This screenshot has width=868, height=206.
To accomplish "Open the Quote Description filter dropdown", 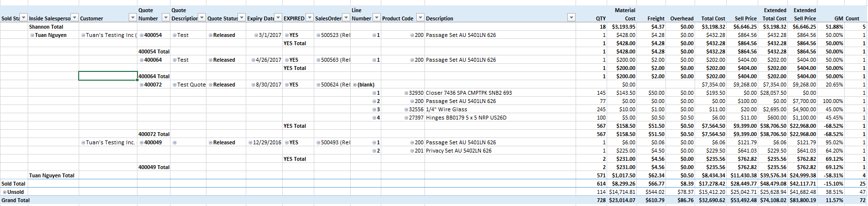I will coord(202,18).
